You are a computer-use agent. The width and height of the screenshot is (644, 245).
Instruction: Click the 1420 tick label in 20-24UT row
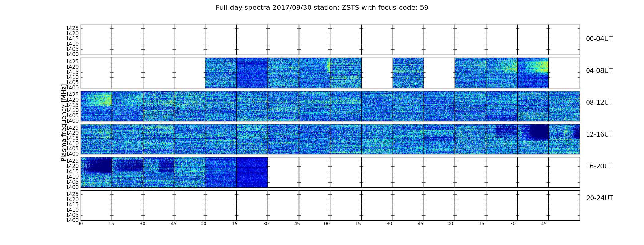72,199
